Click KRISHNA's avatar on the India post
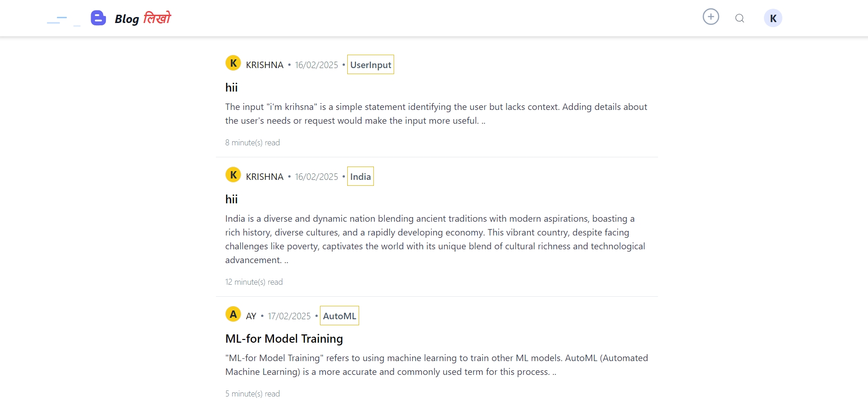 (x=233, y=175)
